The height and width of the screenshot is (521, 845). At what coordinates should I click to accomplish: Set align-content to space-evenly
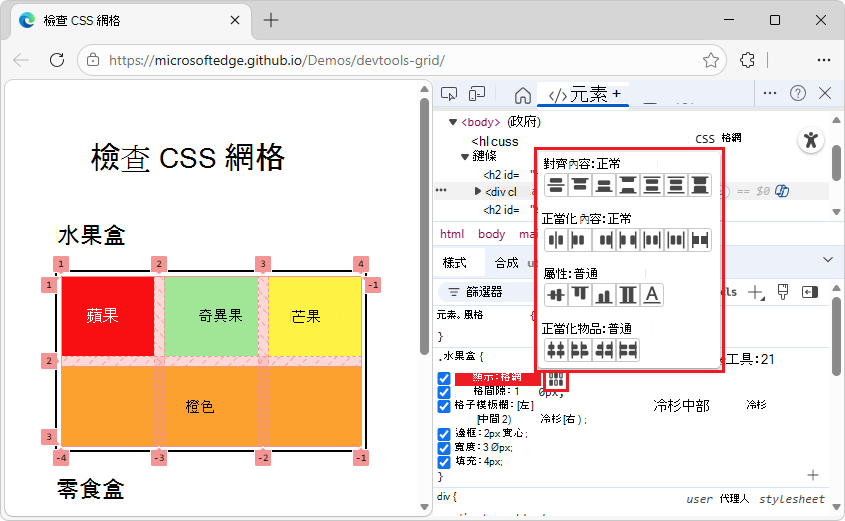(676, 185)
